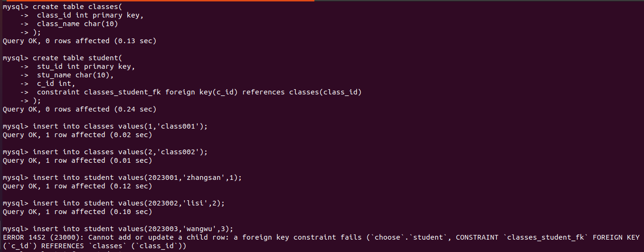The height and width of the screenshot is (252, 644).
Task: Click 'Query OK' message showing 0.13 sec
Action: [x=79, y=41]
